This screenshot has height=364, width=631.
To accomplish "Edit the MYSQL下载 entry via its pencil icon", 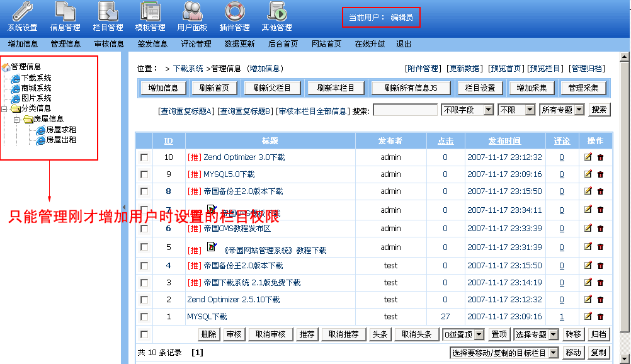I will coord(589,316).
